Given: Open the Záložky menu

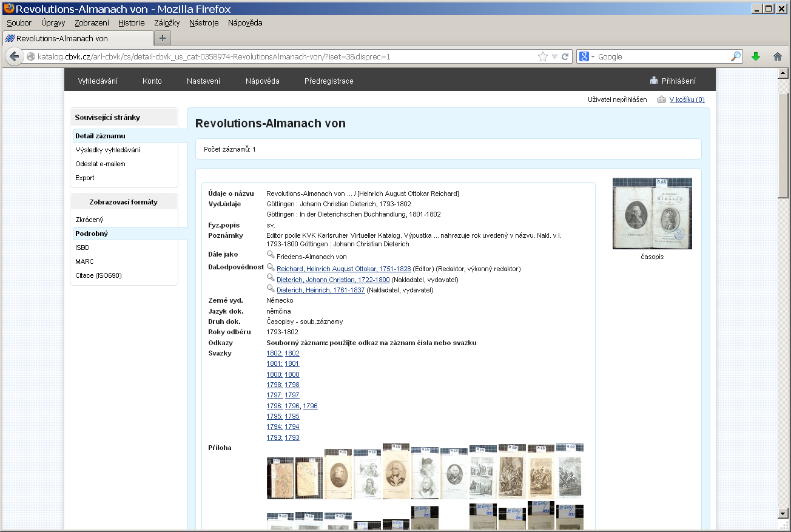Looking at the screenshot, I should point(167,22).
